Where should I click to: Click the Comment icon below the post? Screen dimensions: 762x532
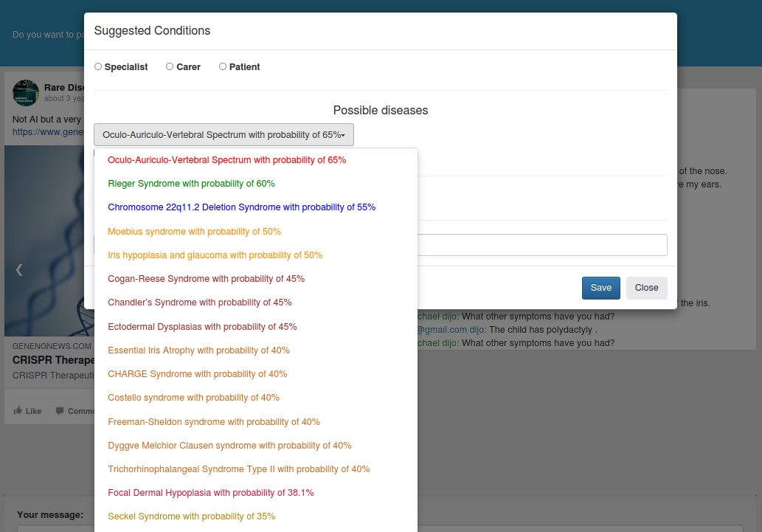pyautogui.click(x=59, y=411)
